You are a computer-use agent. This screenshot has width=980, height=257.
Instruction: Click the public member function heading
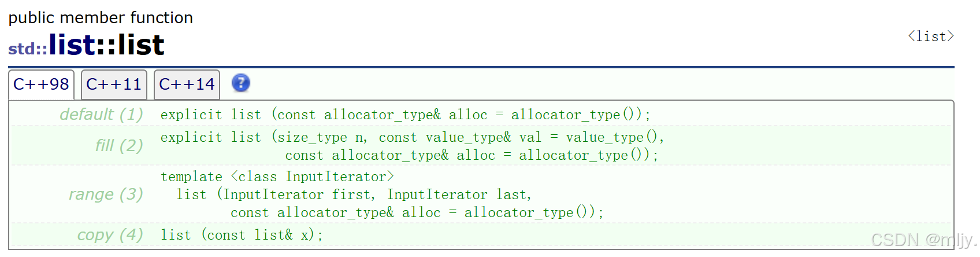click(101, 18)
